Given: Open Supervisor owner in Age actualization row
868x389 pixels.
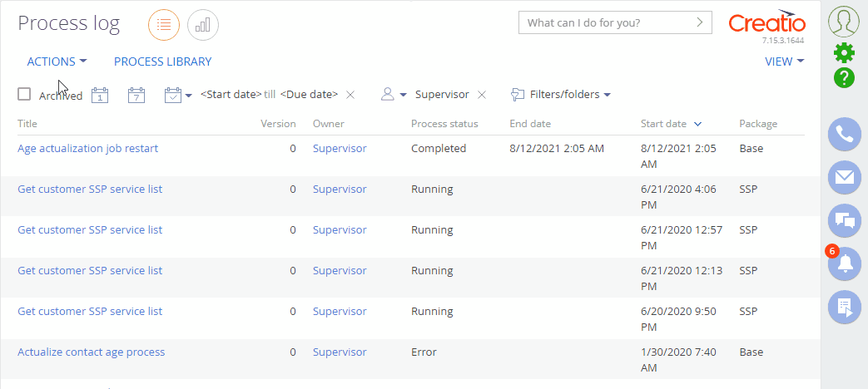Looking at the screenshot, I should [x=340, y=149].
